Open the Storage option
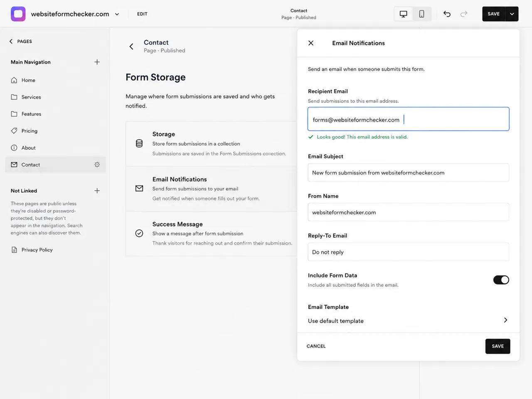This screenshot has width=532, height=399. click(212, 144)
